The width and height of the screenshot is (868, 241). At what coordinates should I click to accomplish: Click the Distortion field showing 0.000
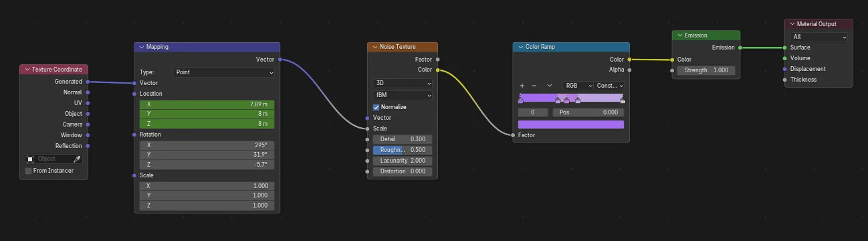tap(403, 171)
